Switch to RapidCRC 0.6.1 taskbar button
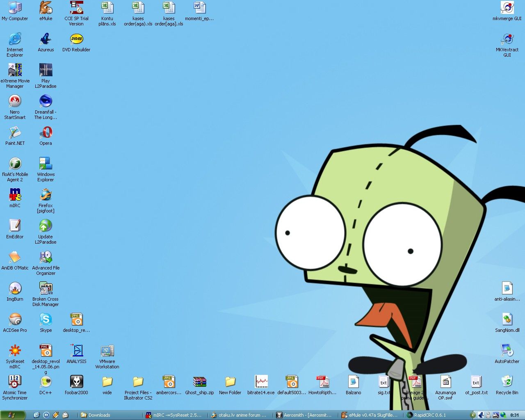The width and height of the screenshot is (525, 420). tap(436, 415)
